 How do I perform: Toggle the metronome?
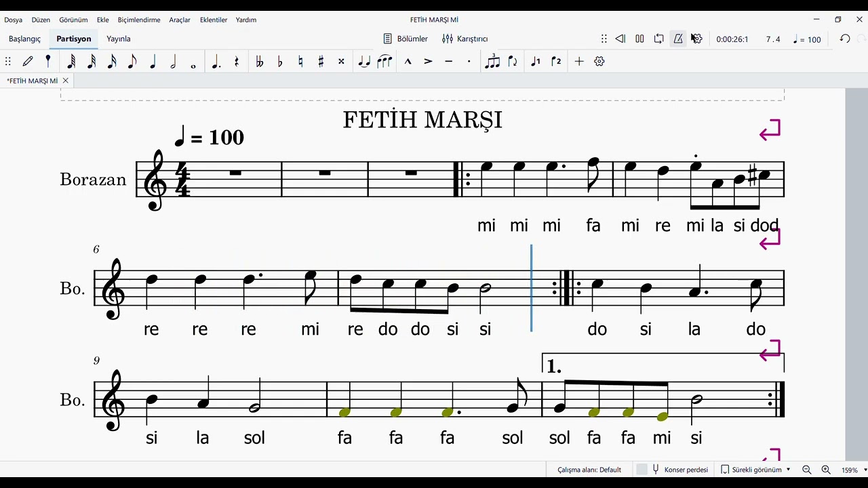[x=678, y=39]
